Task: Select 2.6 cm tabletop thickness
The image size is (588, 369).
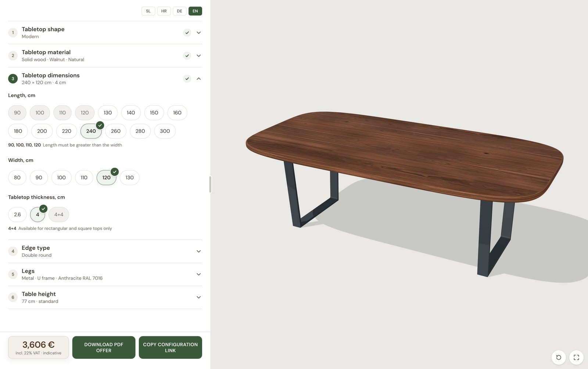Action: pyautogui.click(x=17, y=214)
